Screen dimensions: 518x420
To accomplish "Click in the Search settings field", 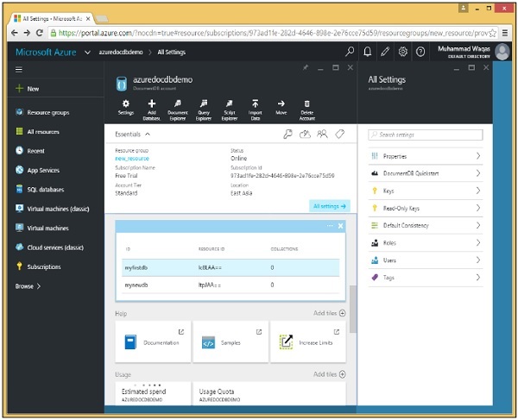I will (x=425, y=135).
